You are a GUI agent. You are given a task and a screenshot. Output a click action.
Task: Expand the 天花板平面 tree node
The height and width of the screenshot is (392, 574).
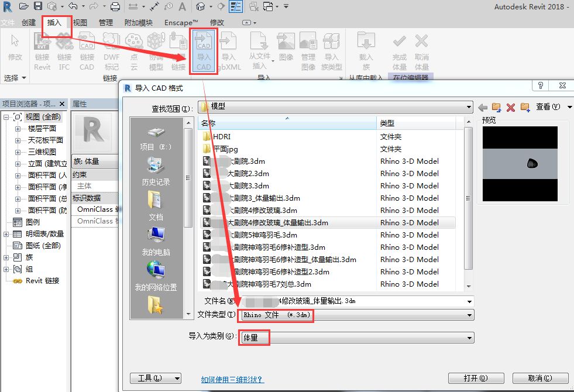[18, 140]
